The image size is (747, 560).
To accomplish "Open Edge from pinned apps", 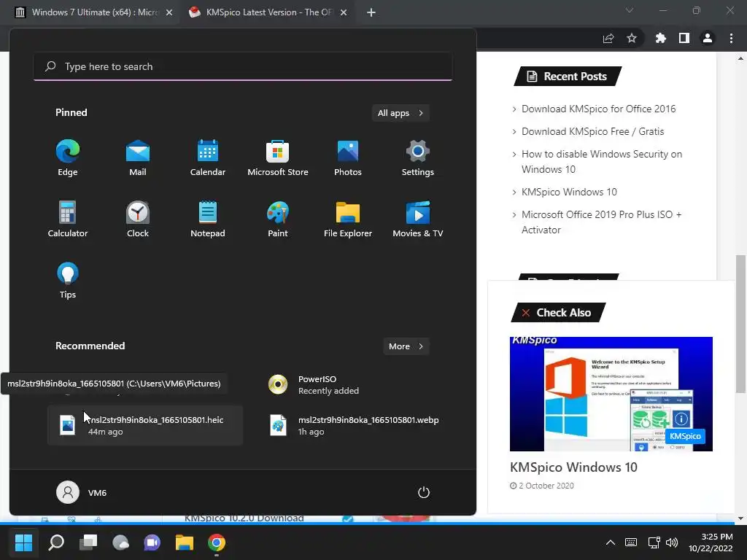I will pos(67,157).
